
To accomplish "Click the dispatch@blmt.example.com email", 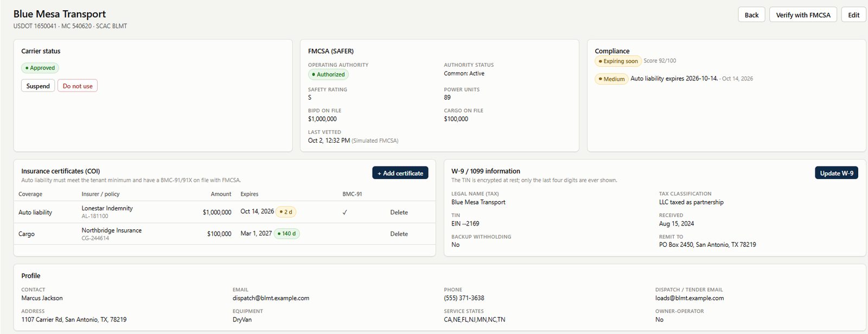I will pos(271,298).
